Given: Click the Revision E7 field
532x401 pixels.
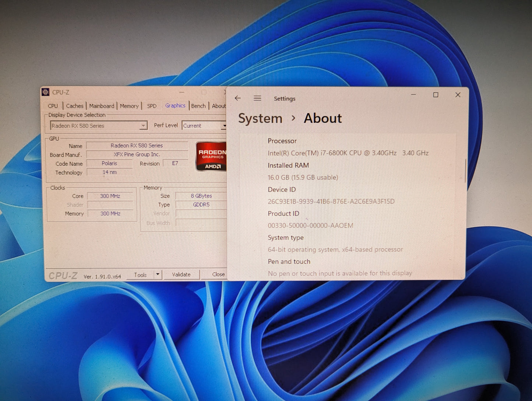Looking at the screenshot, I should [175, 163].
